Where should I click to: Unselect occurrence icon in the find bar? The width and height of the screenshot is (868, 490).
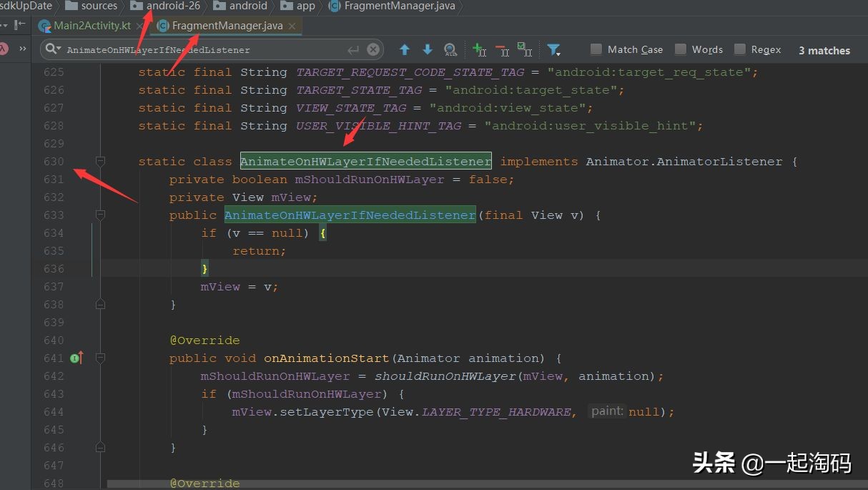pyautogui.click(x=503, y=50)
